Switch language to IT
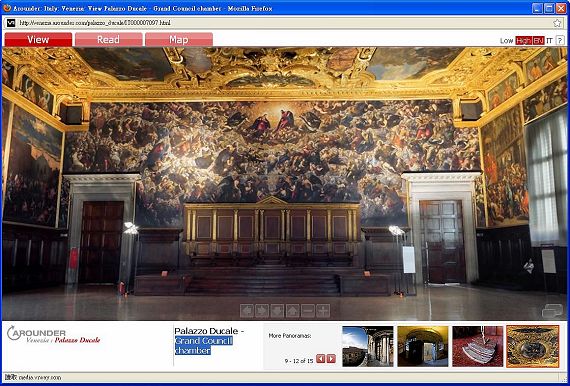 pos(549,41)
